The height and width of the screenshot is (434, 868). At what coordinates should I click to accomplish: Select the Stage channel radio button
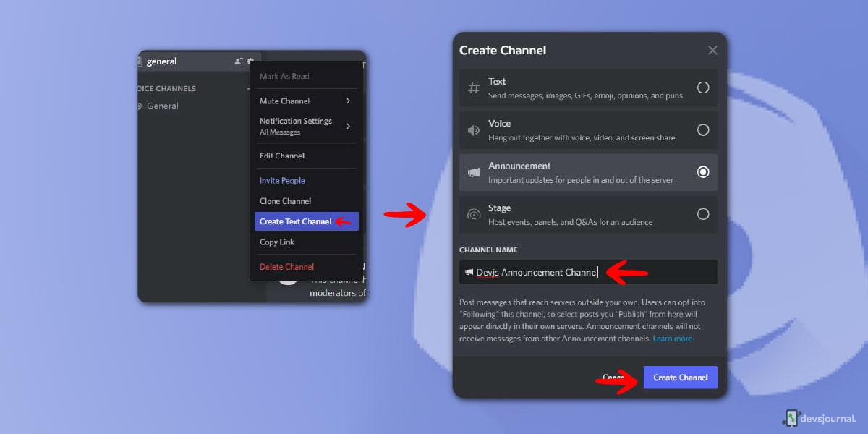coord(703,214)
